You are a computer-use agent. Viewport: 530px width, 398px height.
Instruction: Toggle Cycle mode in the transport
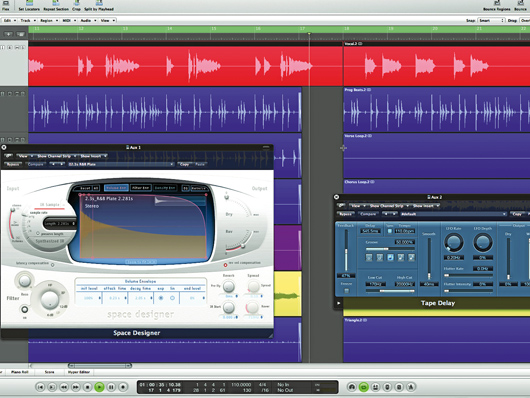click(363, 387)
